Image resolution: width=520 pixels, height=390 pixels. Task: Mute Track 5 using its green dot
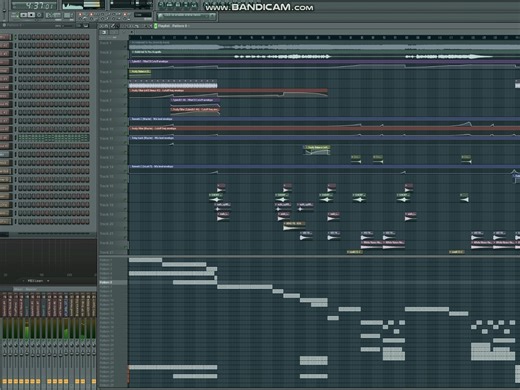[126, 85]
